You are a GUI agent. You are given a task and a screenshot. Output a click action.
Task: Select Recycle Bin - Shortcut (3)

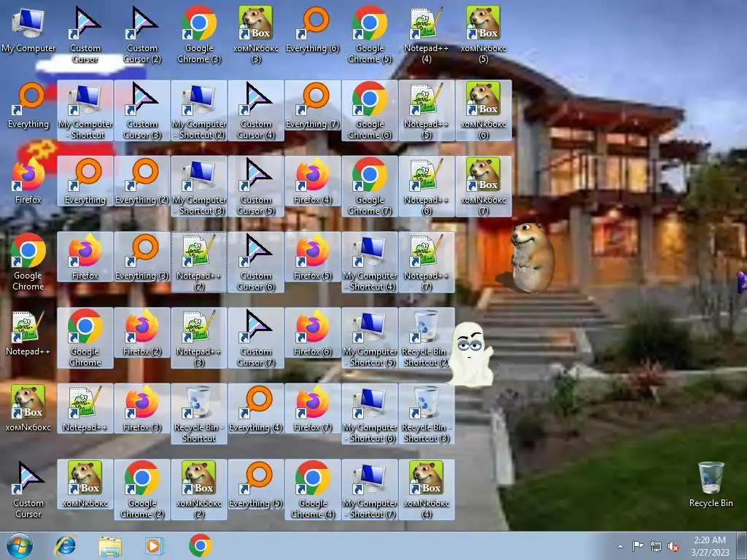pyautogui.click(x=426, y=413)
